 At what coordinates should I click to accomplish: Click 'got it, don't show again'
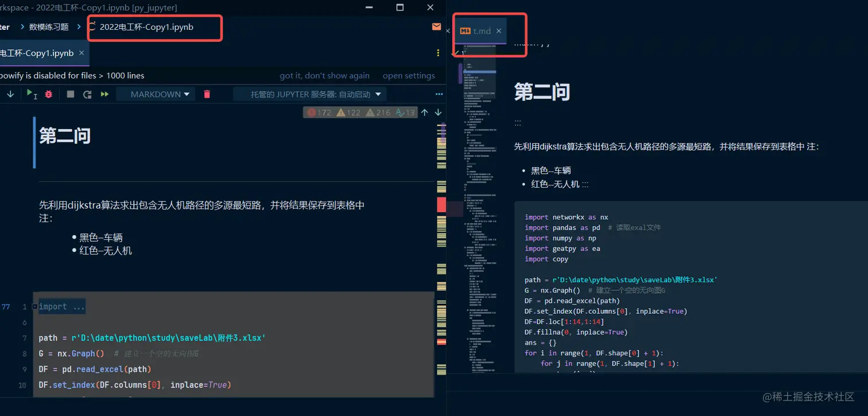tap(324, 75)
